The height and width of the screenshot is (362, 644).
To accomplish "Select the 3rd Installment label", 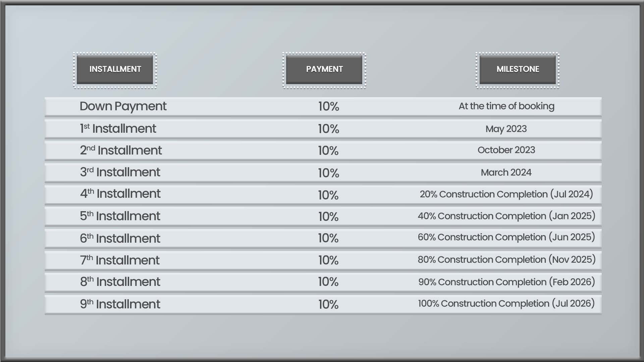I will (x=120, y=172).
